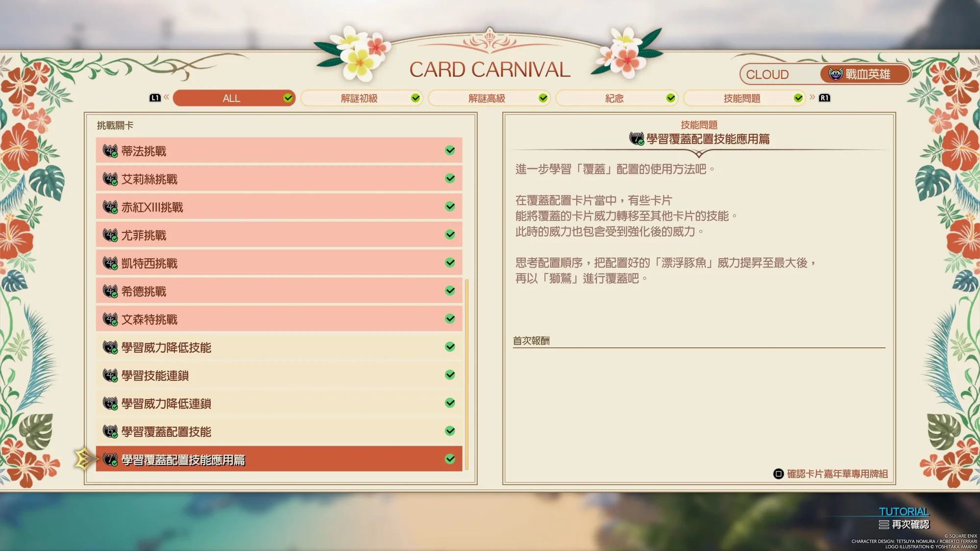Click the green check on the ALL tab
Viewport: 980px width, 551px height.
[288, 98]
